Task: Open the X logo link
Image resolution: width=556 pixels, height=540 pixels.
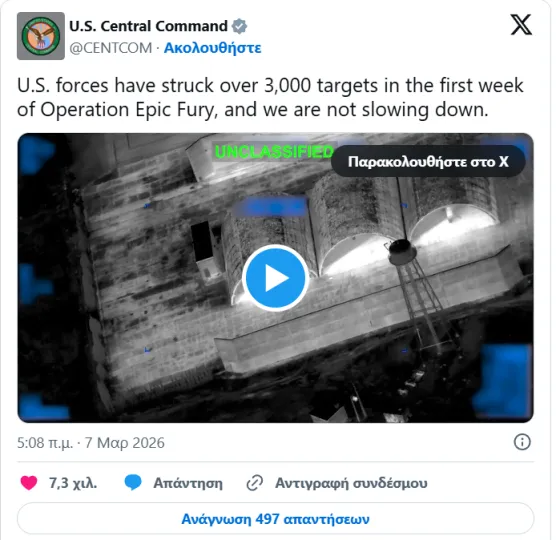Action: [x=521, y=24]
